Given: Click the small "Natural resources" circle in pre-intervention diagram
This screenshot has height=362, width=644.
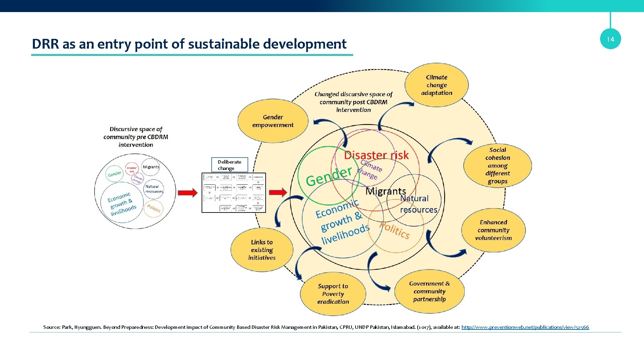Looking at the screenshot, I should tap(154, 189).
